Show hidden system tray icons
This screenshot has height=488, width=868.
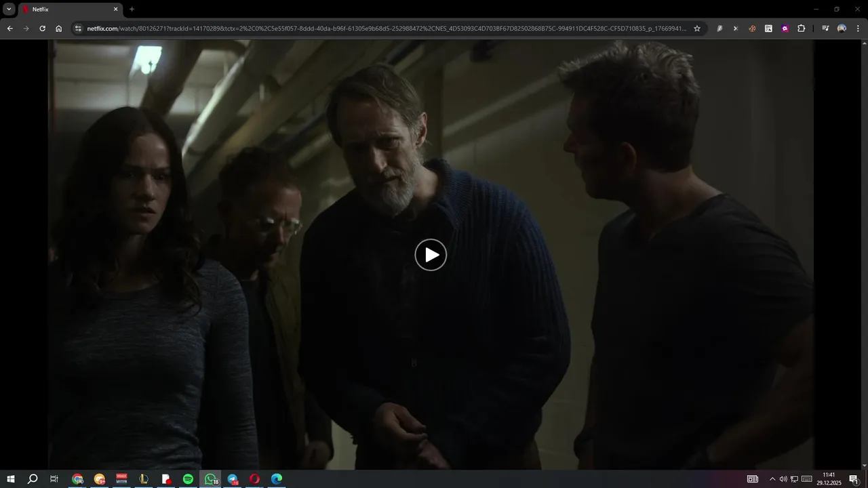click(772, 479)
